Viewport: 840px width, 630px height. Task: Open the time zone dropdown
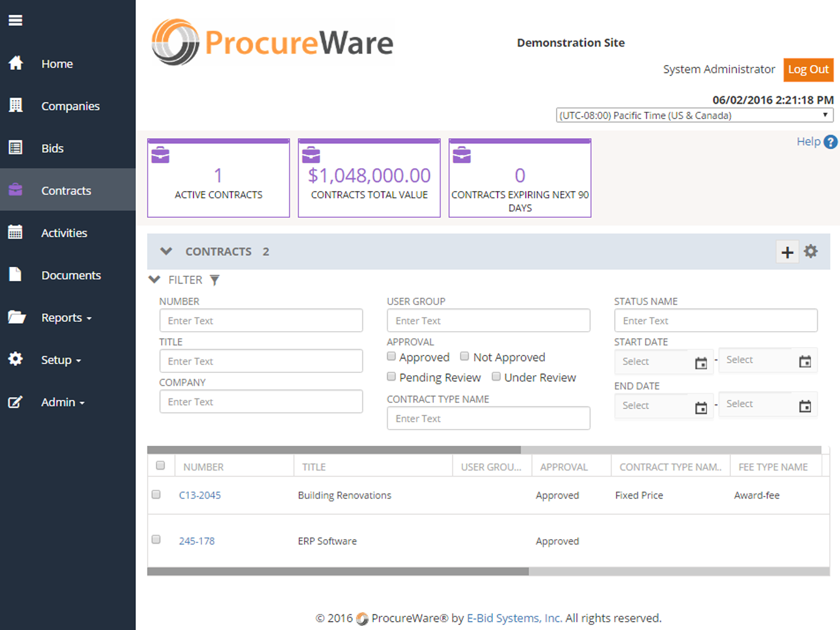(694, 115)
